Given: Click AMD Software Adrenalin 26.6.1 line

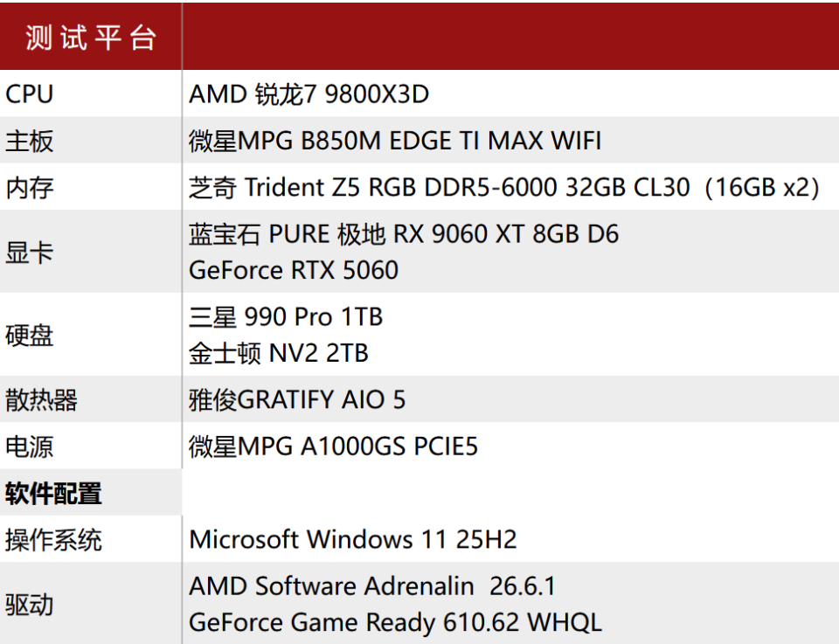Looking at the screenshot, I should pos(372,585).
